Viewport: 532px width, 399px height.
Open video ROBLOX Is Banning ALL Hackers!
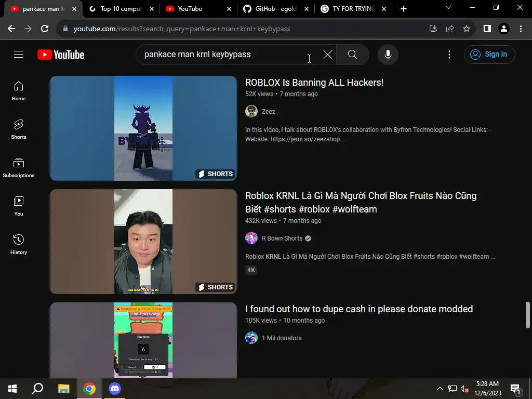(314, 83)
